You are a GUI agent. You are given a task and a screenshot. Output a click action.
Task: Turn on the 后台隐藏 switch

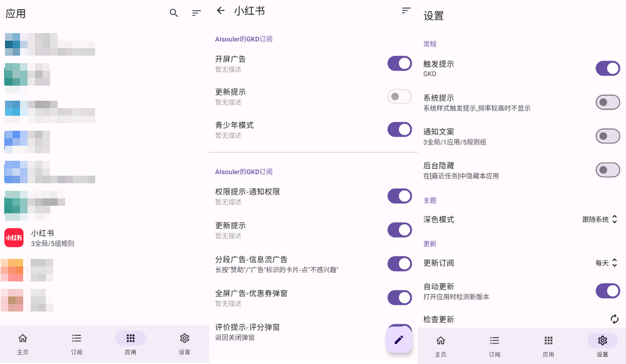607,169
